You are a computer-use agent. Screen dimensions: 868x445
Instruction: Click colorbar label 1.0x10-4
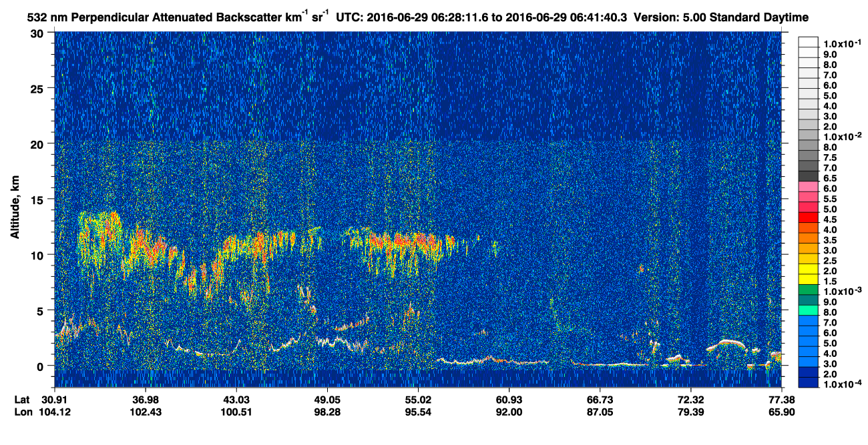[x=842, y=385]
